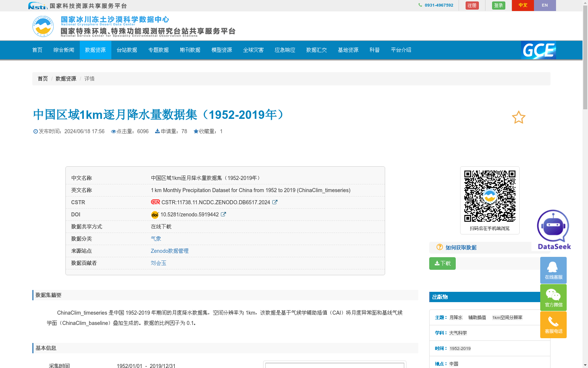Screen dimensions: 588x368
Task: Click 如何获取数据 help link
Action: click(x=461, y=247)
